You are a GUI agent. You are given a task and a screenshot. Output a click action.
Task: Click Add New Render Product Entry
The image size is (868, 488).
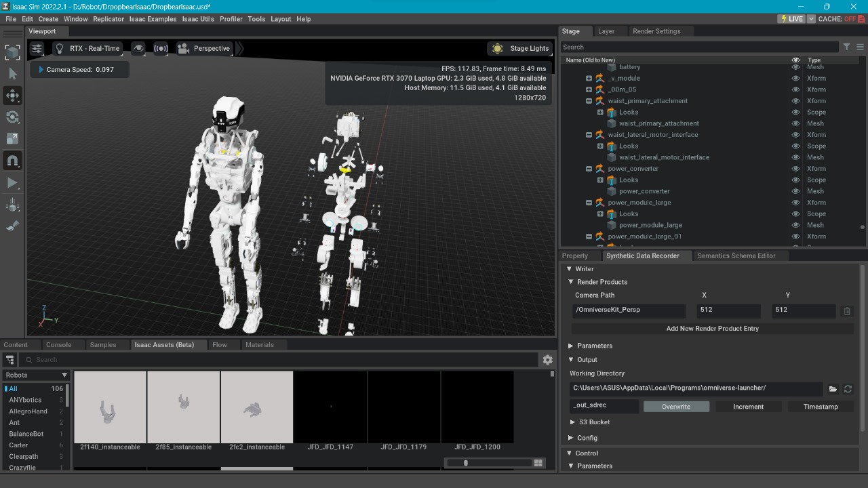click(x=712, y=329)
